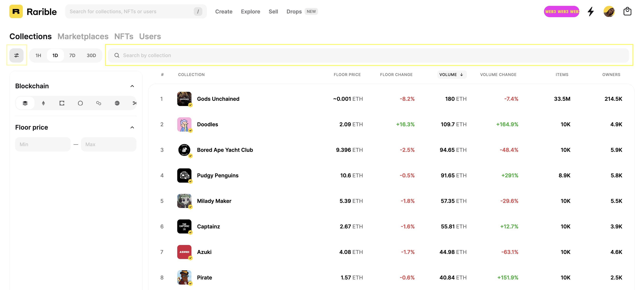Open the shopping bag cart
The height and width of the screenshot is (290, 644).
click(627, 11)
